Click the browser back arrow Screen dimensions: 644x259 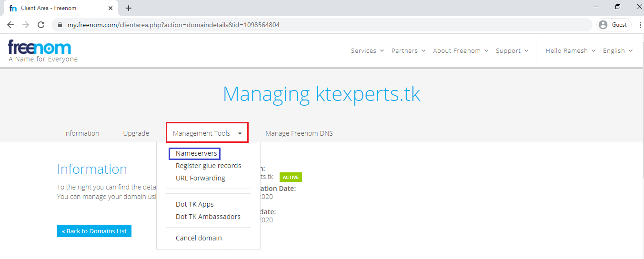[10, 25]
